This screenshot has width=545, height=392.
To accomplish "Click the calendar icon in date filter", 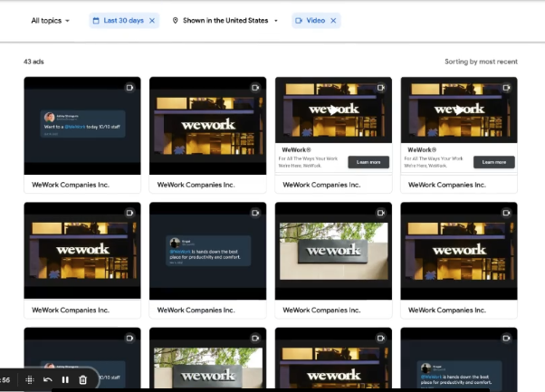I will point(97,20).
